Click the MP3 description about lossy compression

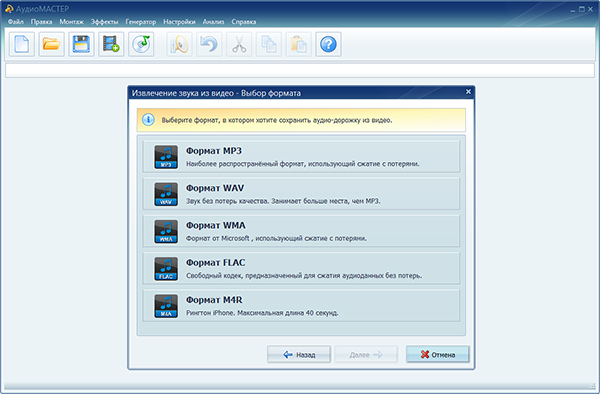[x=303, y=164]
